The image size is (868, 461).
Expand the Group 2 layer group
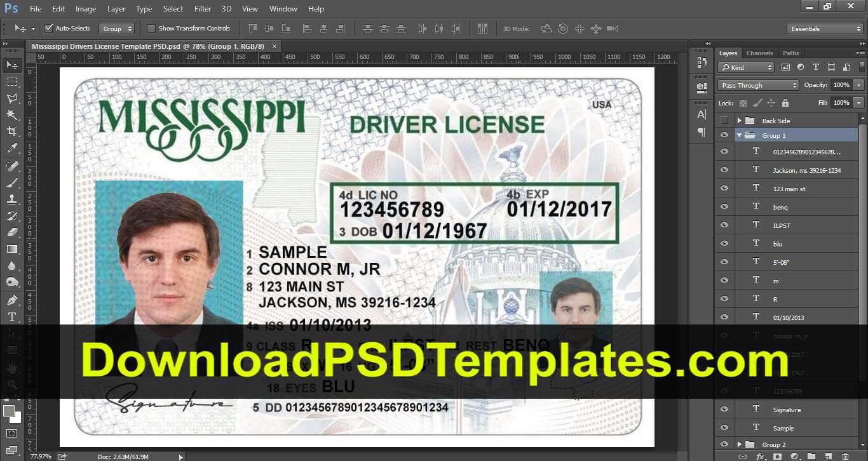[739, 444]
